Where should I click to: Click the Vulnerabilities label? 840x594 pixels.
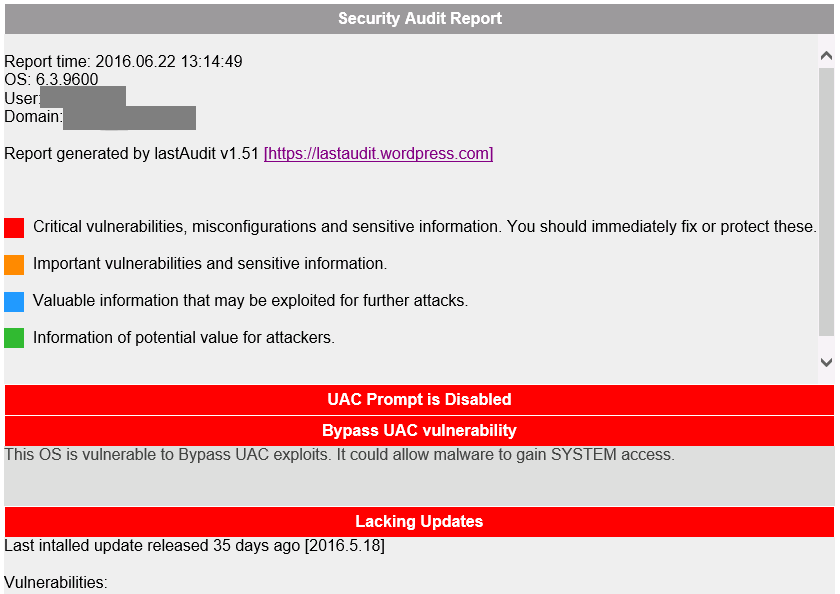coord(56,583)
